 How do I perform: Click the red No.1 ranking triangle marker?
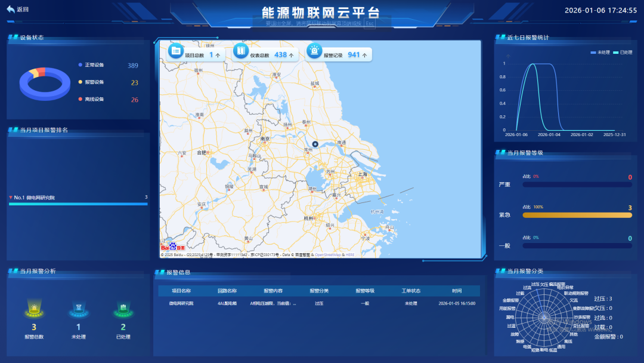[x=11, y=198]
